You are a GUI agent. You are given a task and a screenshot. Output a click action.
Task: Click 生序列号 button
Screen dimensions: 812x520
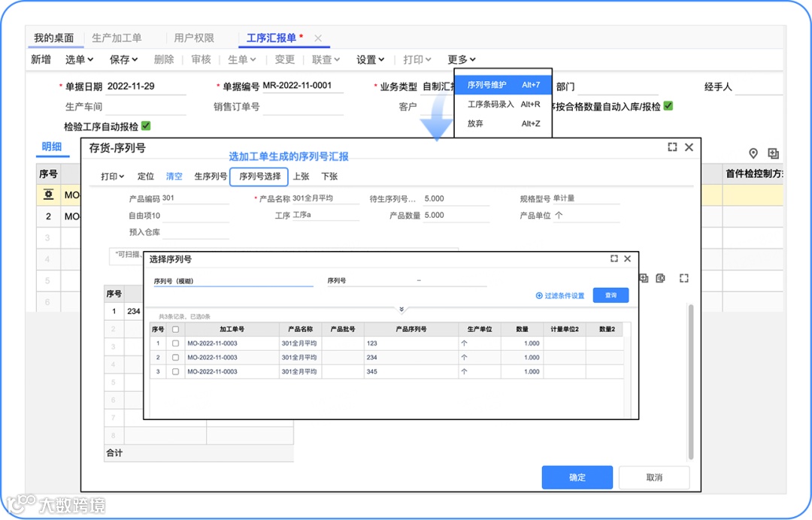[211, 177]
